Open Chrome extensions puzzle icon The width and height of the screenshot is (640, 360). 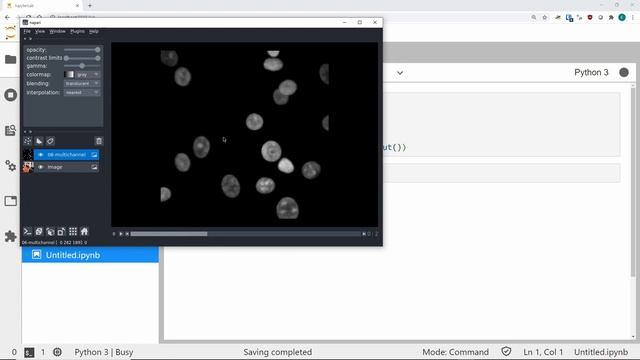tap(611, 18)
